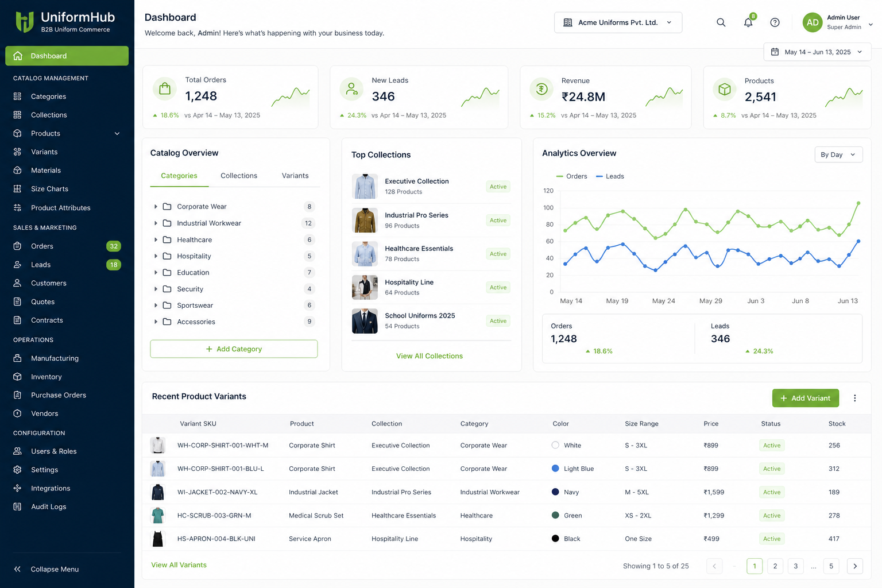This screenshot has width=882, height=588.
Task: Click the Green color swatch
Action: (555, 515)
